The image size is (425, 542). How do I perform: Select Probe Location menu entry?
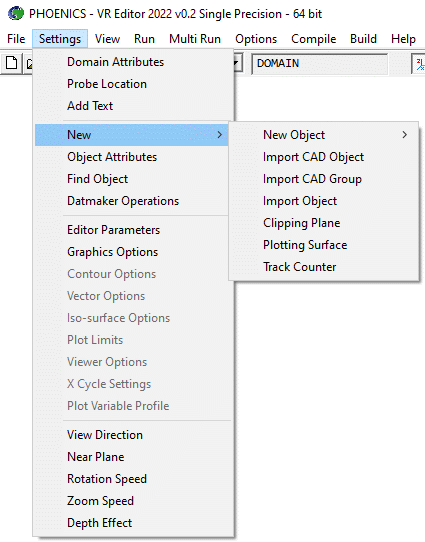(x=107, y=84)
